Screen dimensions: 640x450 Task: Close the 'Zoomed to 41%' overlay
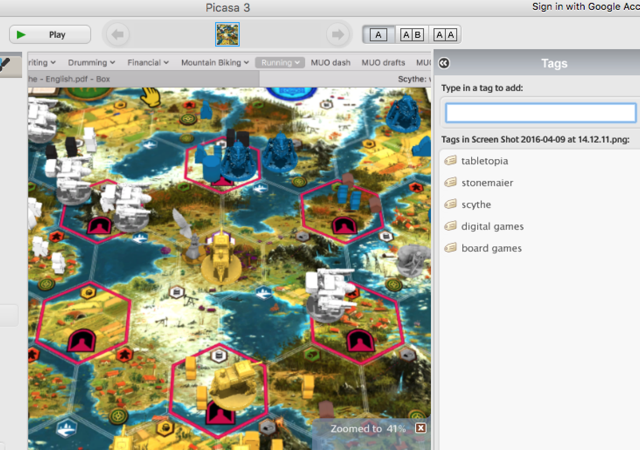click(x=420, y=428)
